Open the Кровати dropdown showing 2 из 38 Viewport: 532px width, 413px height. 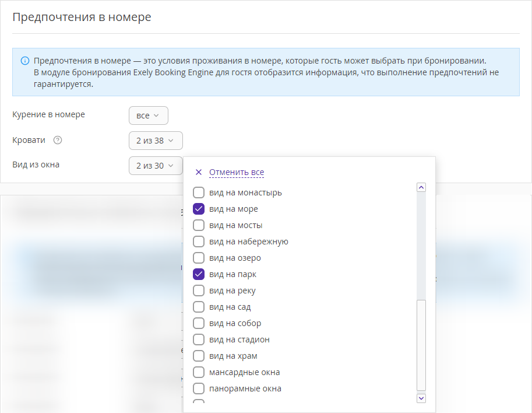pos(156,141)
